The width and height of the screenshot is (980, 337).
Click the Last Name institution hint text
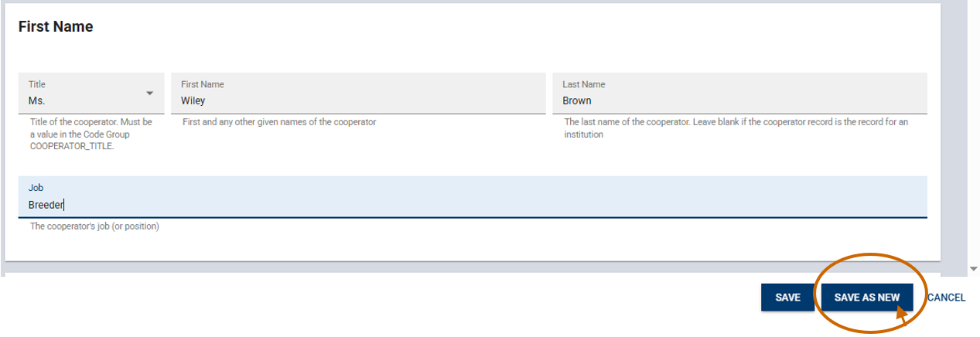[x=736, y=128]
